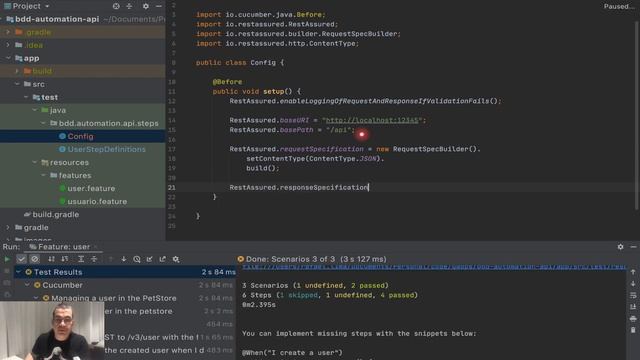The image size is (640, 360).
Task: Select Managing a user in the PetStore
Action: (114, 298)
